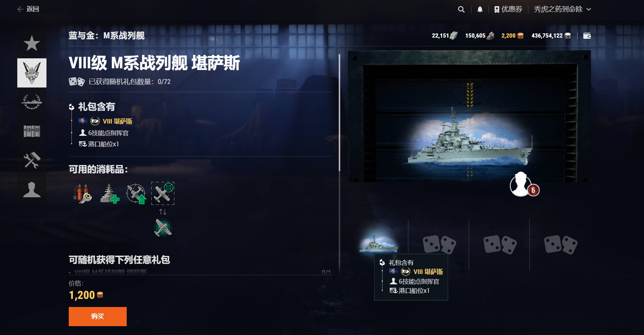Open the search magnifier icon
Screen dimensions: 644x335
pos(461,9)
